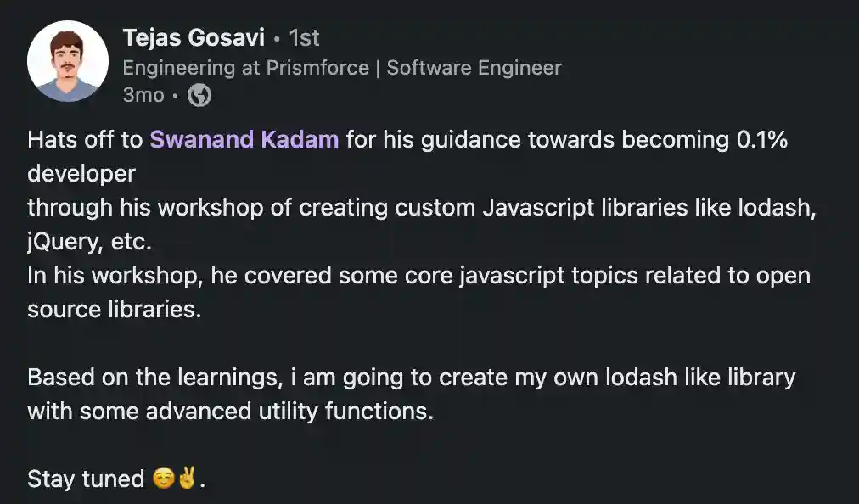Open the Swanand Kadam mention link

[244, 140]
